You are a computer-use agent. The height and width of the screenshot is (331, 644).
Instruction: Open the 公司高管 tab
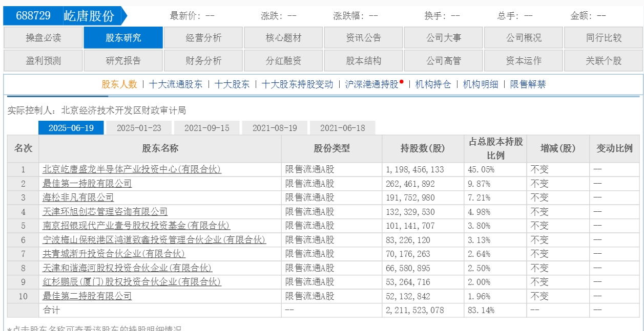444,60
